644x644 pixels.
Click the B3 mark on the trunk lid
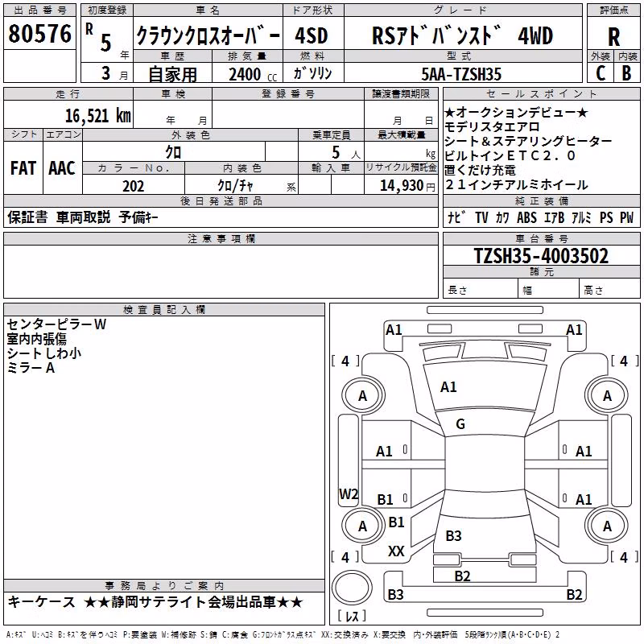tap(453, 535)
